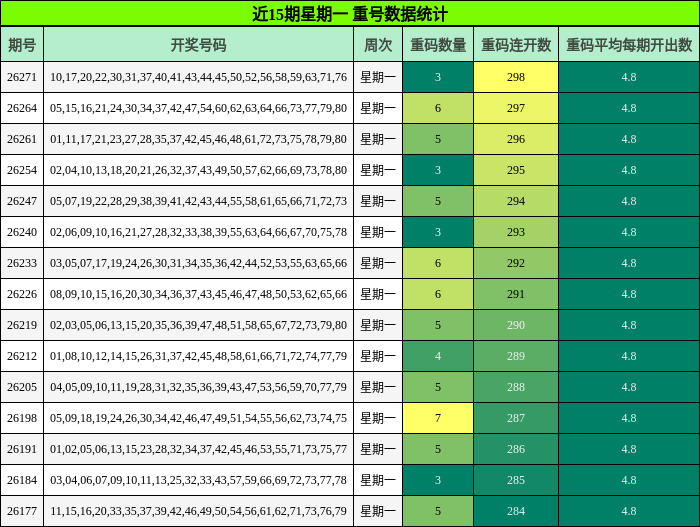Click 星期一 in the 26198 row

point(378,418)
